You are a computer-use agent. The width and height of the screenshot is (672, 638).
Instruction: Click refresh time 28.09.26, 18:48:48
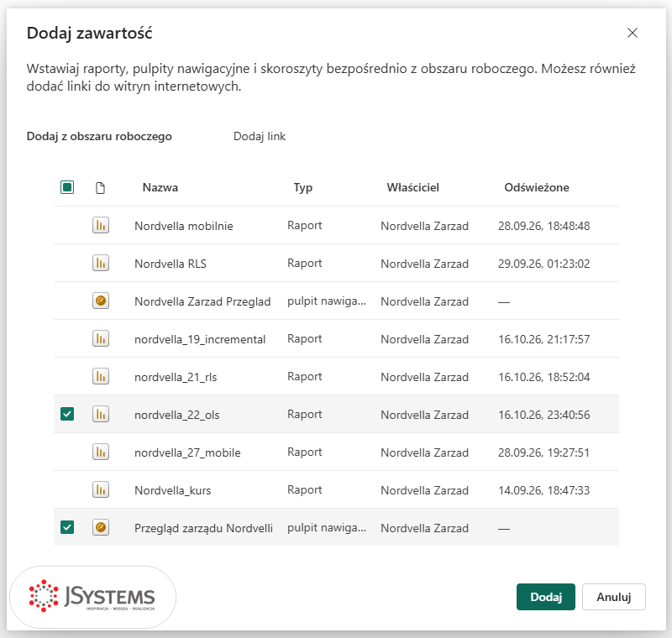coord(543,226)
